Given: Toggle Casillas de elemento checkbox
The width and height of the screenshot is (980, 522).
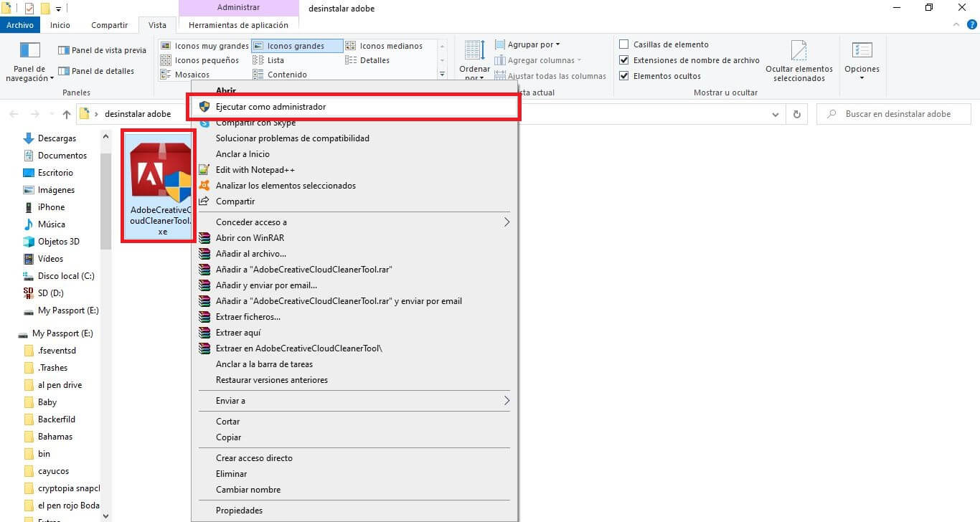Looking at the screenshot, I should pos(623,44).
